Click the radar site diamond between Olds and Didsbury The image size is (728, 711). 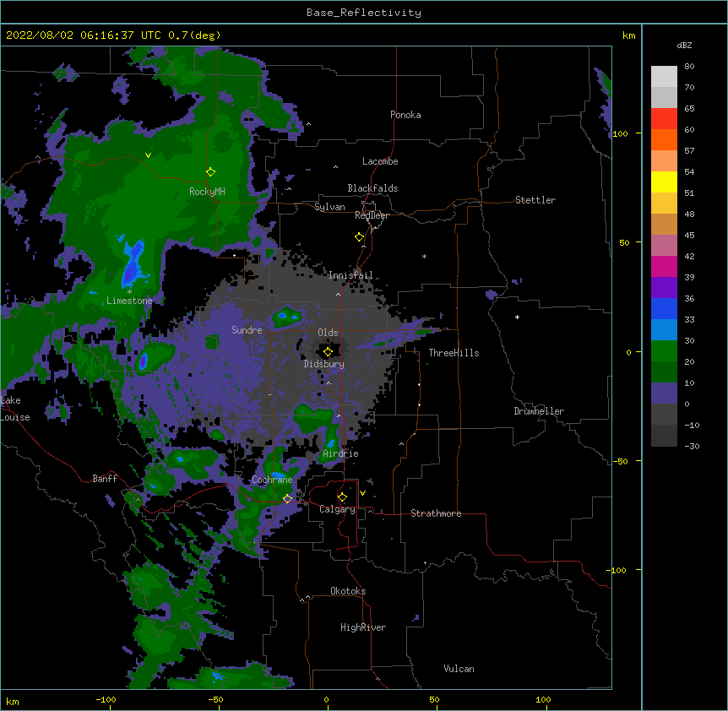[328, 352]
